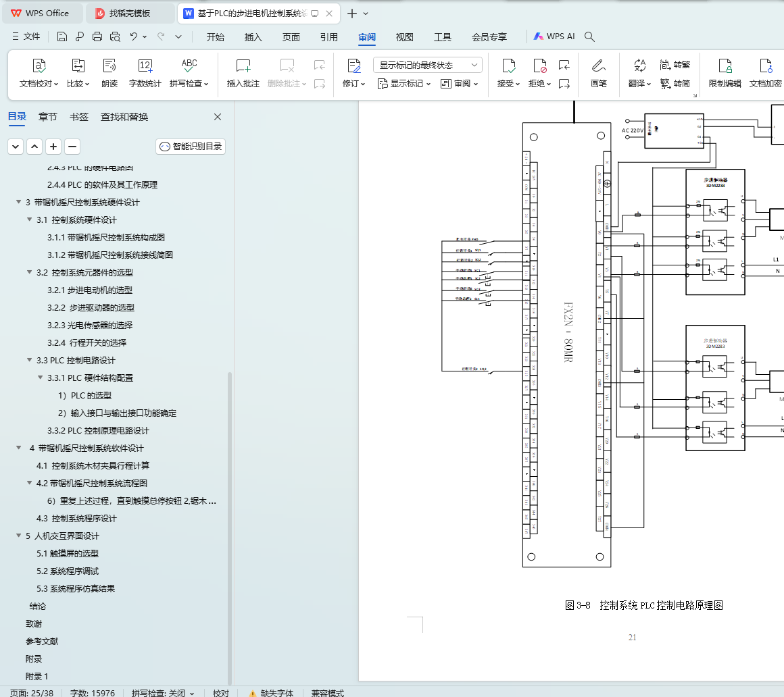Move to next heading with down chevron
The image size is (784, 697).
coord(16,147)
